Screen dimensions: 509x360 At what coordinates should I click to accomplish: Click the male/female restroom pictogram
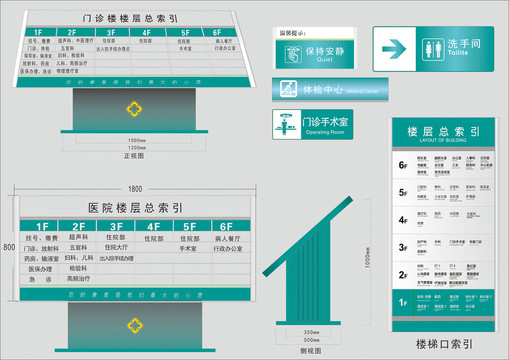point(433,49)
